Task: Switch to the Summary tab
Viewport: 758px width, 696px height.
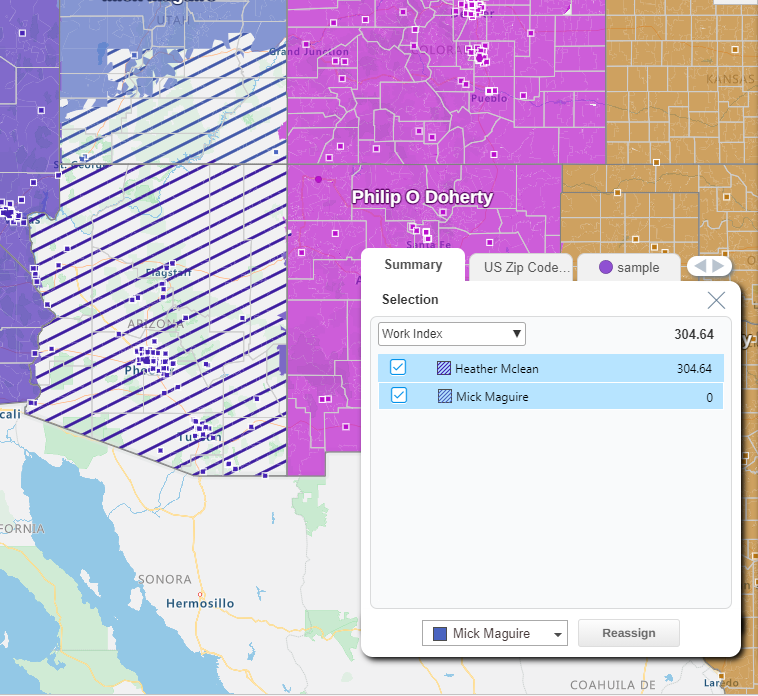Action: (x=413, y=265)
